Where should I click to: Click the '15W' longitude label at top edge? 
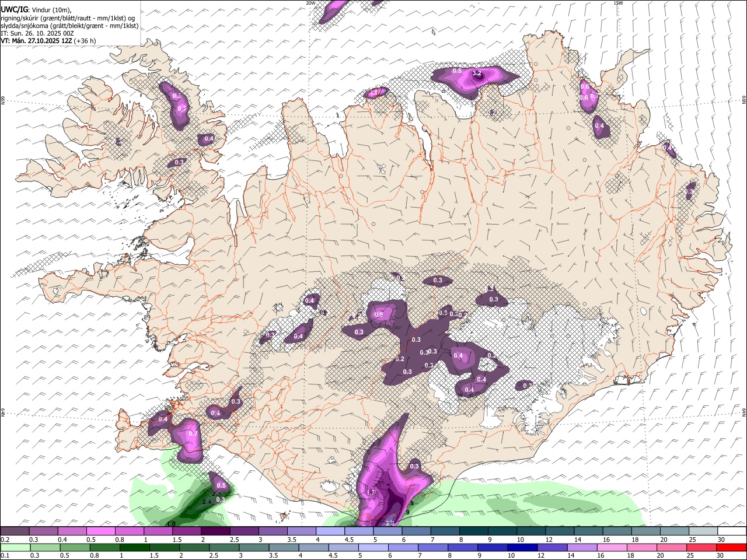(x=619, y=3)
